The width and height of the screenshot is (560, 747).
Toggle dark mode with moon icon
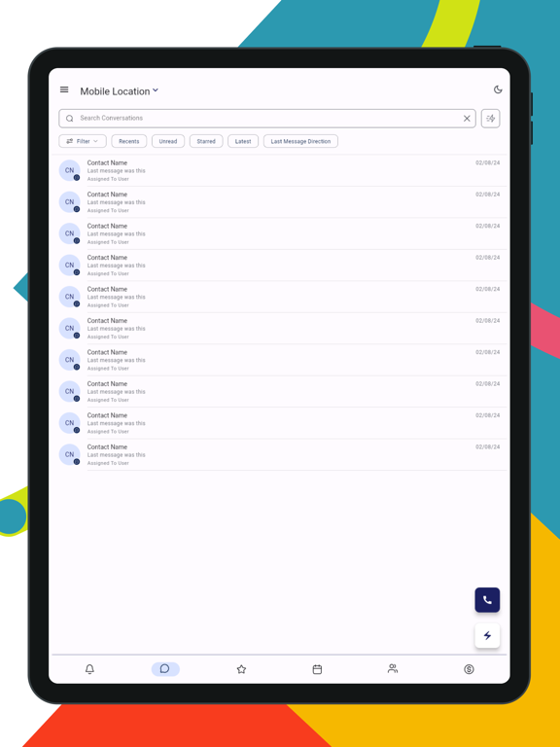click(498, 89)
